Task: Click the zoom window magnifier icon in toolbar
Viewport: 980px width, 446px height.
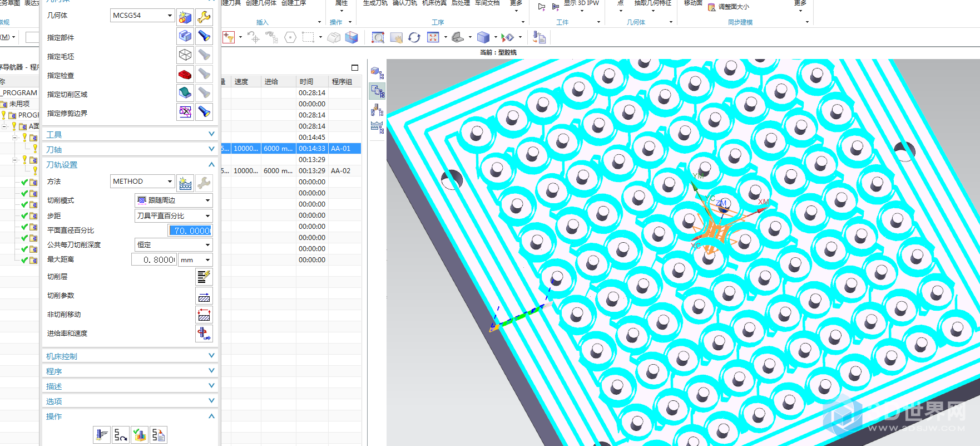Action: pyautogui.click(x=378, y=37)
